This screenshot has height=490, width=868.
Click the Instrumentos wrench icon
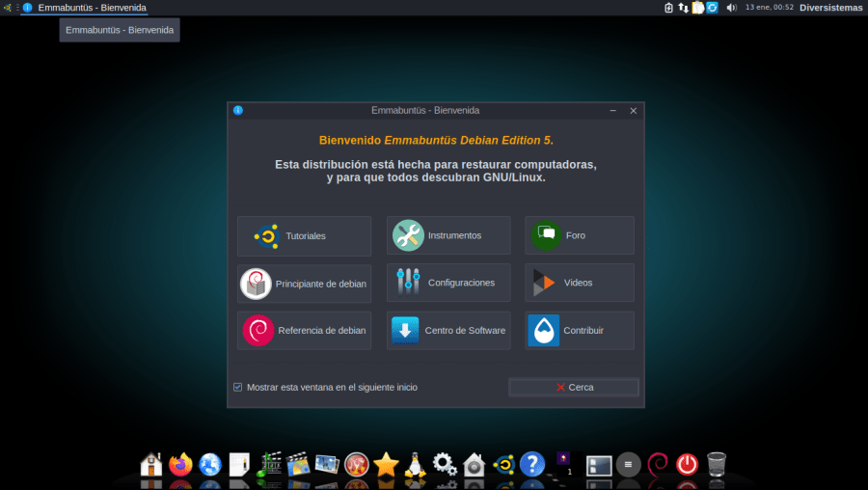click(x=408, y=235)
